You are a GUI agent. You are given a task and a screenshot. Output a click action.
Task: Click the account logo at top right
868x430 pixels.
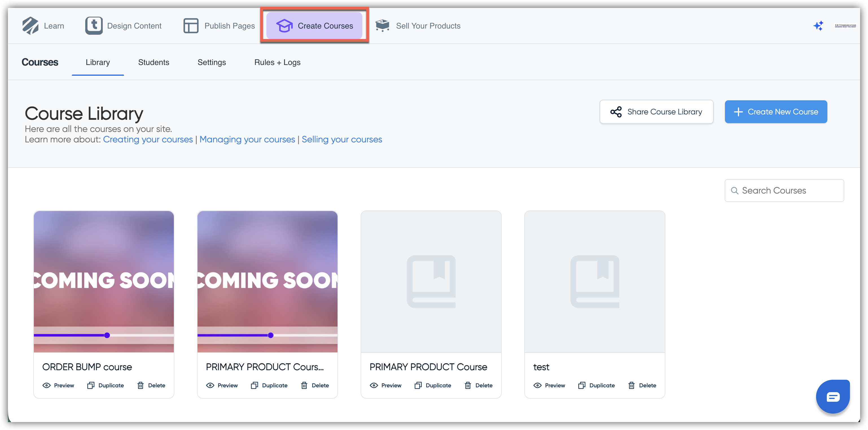pyautogui.click(x=845, y=26)
